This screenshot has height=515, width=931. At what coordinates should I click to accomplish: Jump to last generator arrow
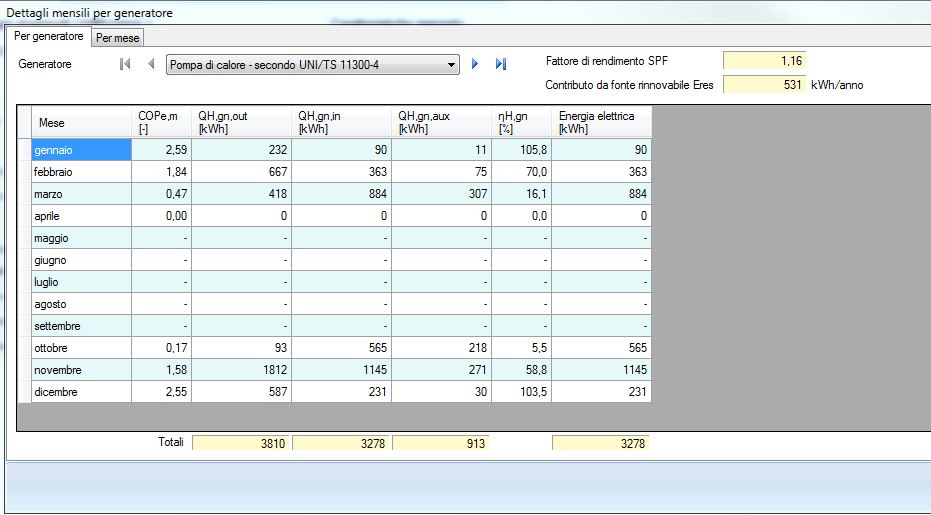pos(501,64)
